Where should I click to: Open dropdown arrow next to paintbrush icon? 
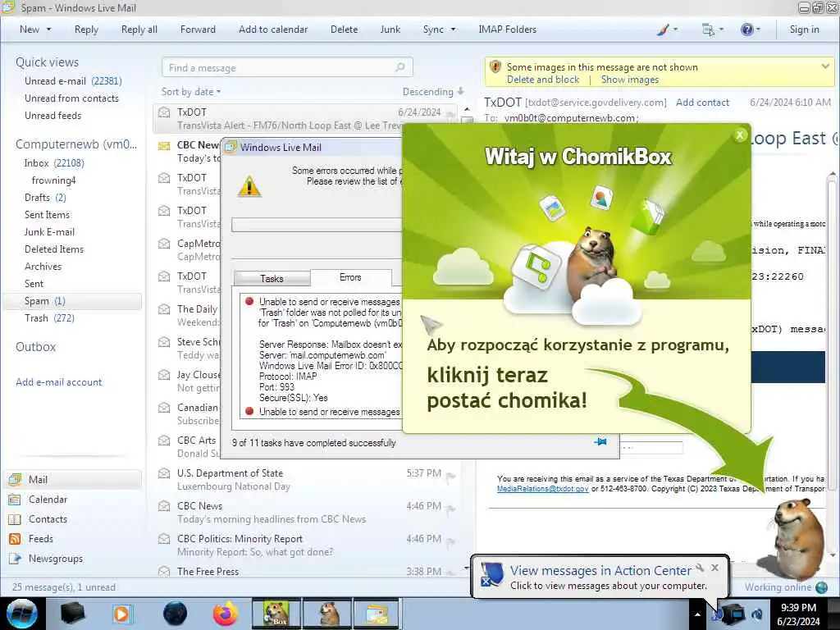(675, 30)
